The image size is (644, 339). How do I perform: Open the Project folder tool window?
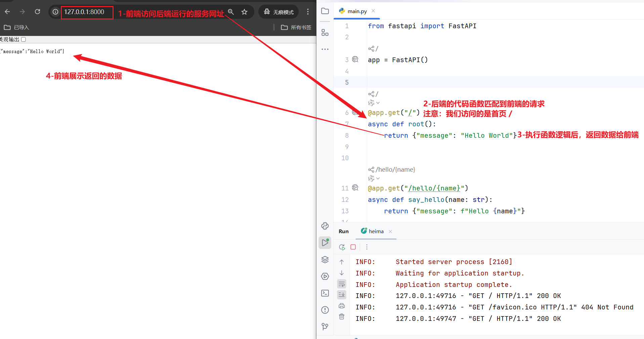(325, 11)
